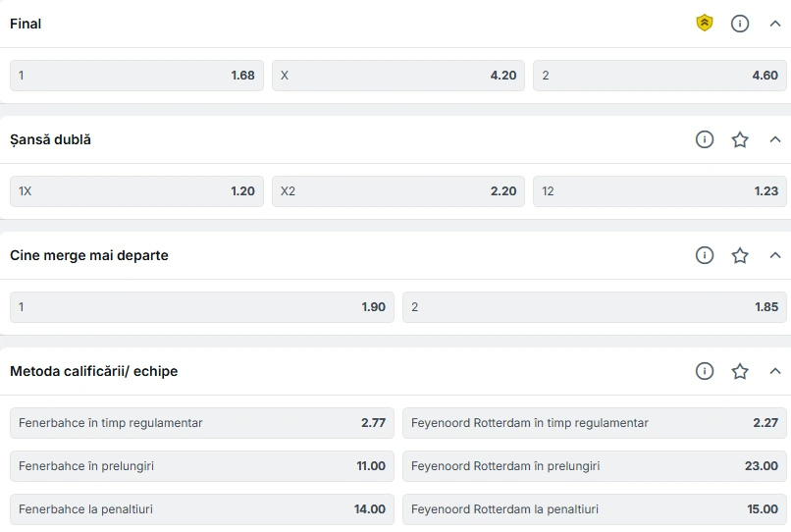Screen dimensions: 791x532
Task: Collapse the Final market section
Action: [775, 24]
